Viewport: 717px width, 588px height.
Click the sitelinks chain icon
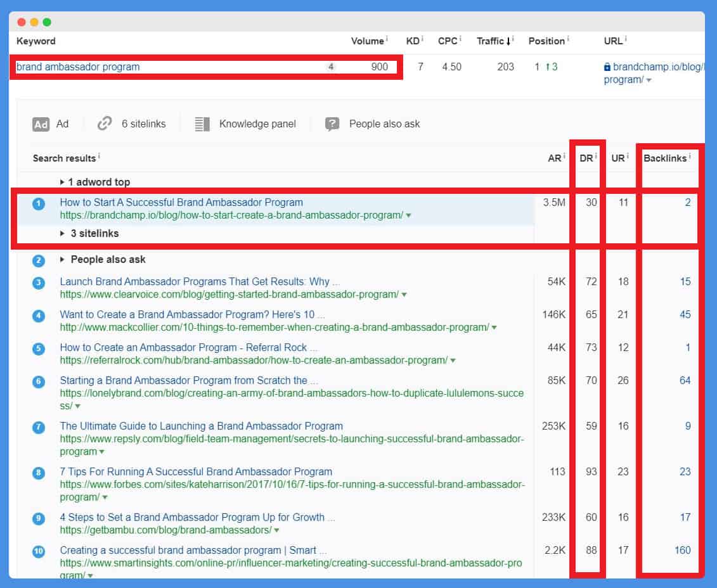click(x=104, y=124)
